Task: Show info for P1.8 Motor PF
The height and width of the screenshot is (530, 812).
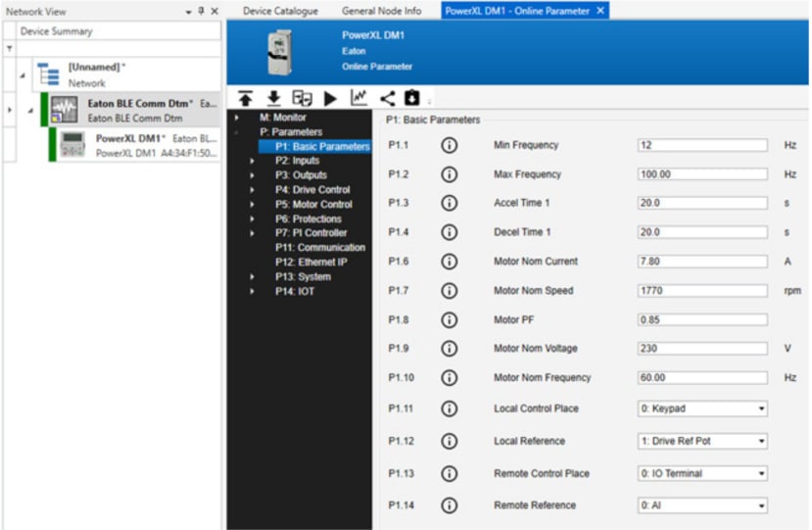Action: pos(450,319)
